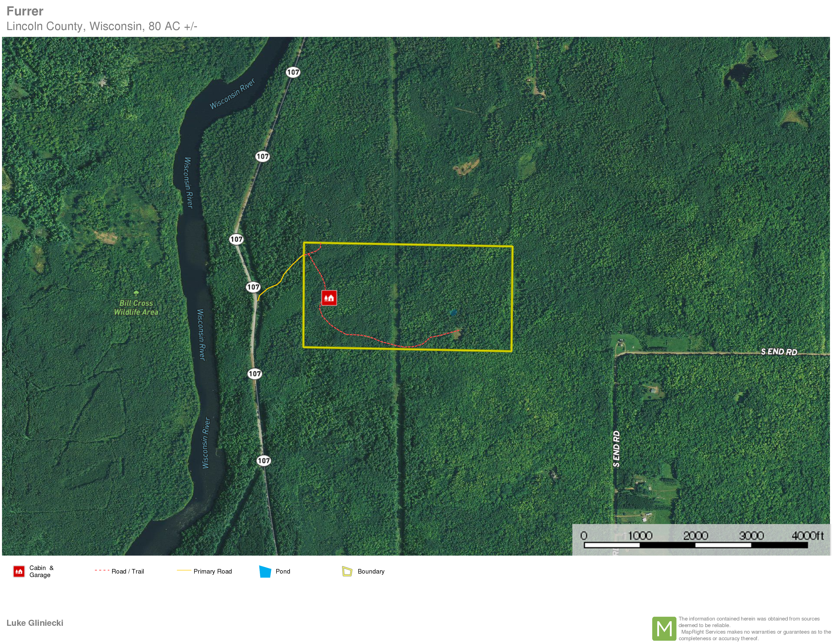Click the Luke Gliniecki name text

[35, 623]
